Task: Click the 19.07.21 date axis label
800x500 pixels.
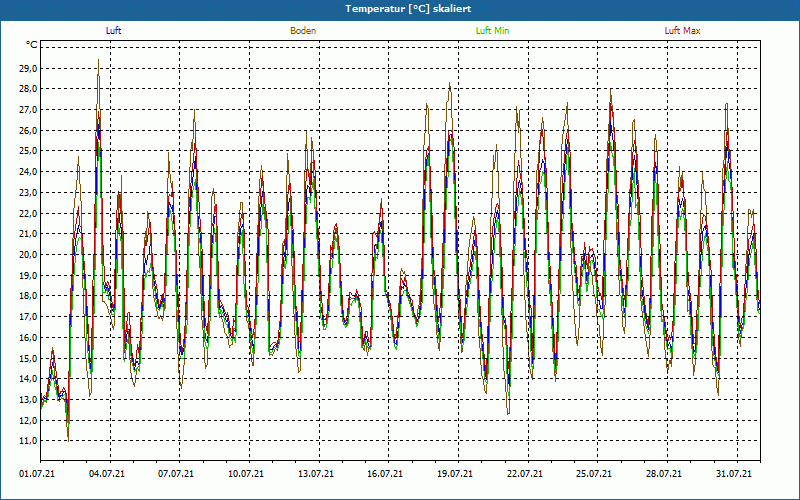Action: 455,474
